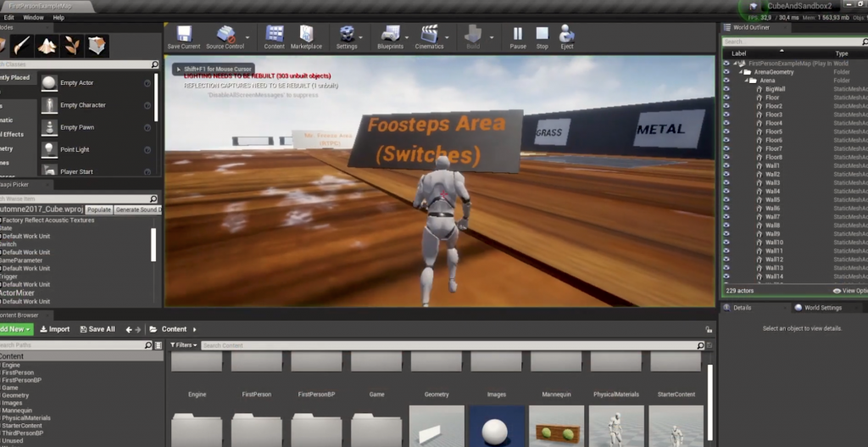Open the Source Control dropdown arrow
The image size is (868, 447).
247,37
